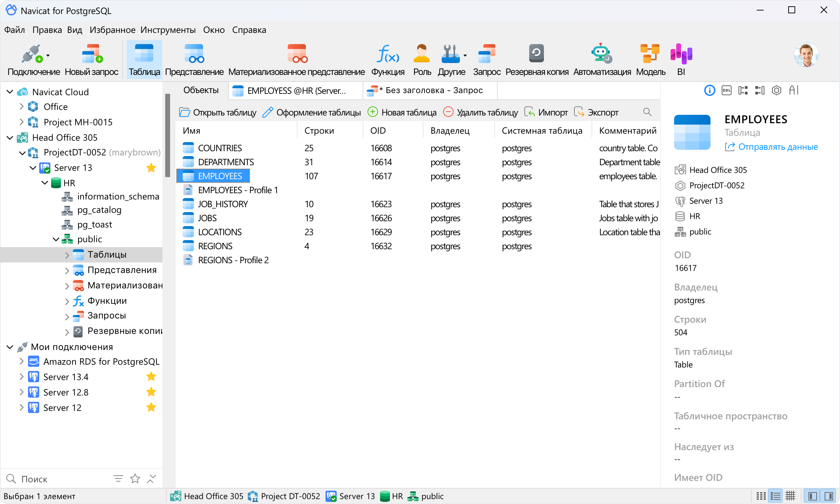Click the Импорт button
Image resolution: width=840 pixels, height=504 pixels.
coord(546,112)
